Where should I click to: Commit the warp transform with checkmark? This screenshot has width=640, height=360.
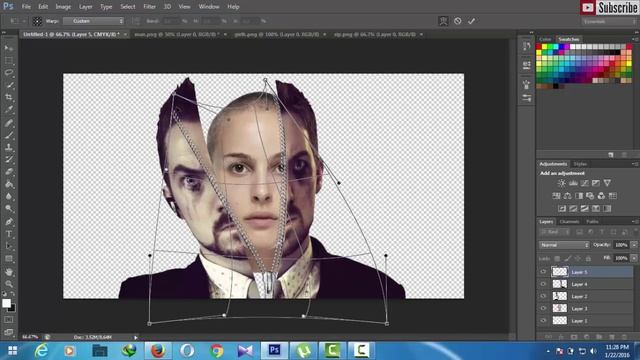(471, 21)
